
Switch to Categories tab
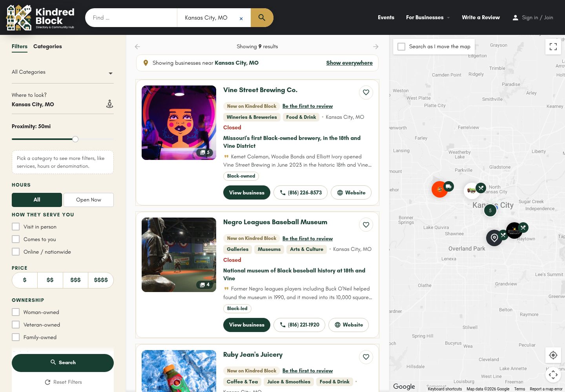click(x=47, y=47)
